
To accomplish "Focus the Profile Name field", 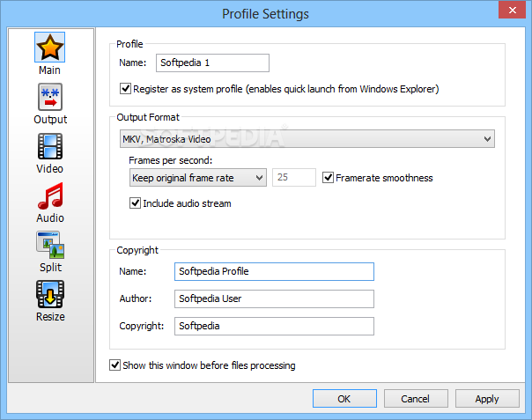I will click(212, 63).
